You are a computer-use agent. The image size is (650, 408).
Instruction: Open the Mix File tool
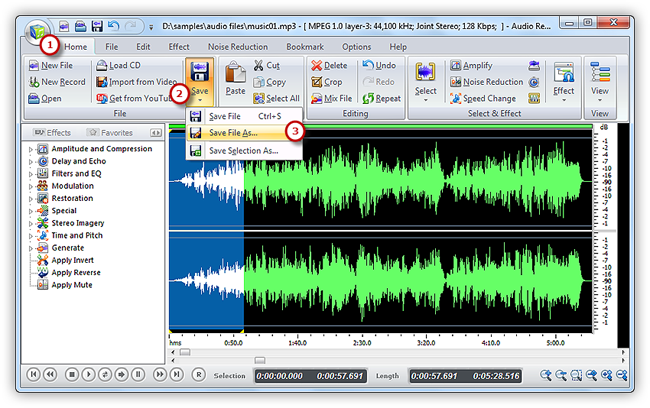click(332, 99)
